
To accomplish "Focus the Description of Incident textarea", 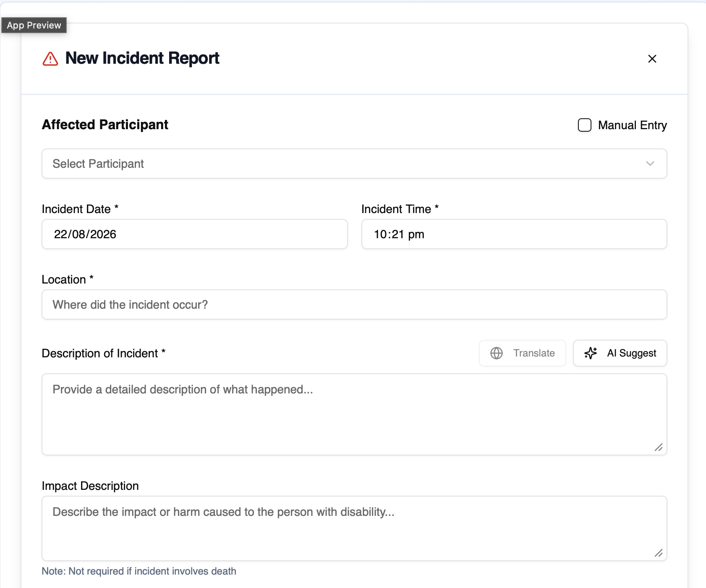I will [354, 414].
